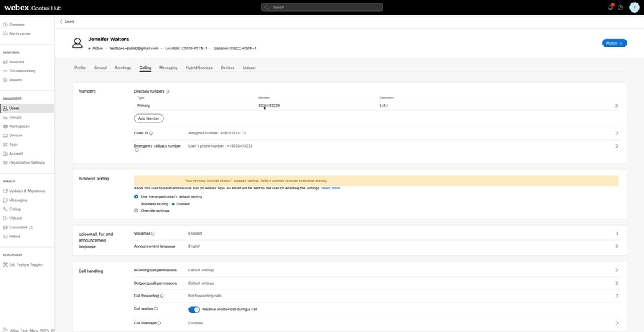The height and width of the screenshot is (332, 644).
Task: Click Directory numbers info icon
Action: click(168, 92)
